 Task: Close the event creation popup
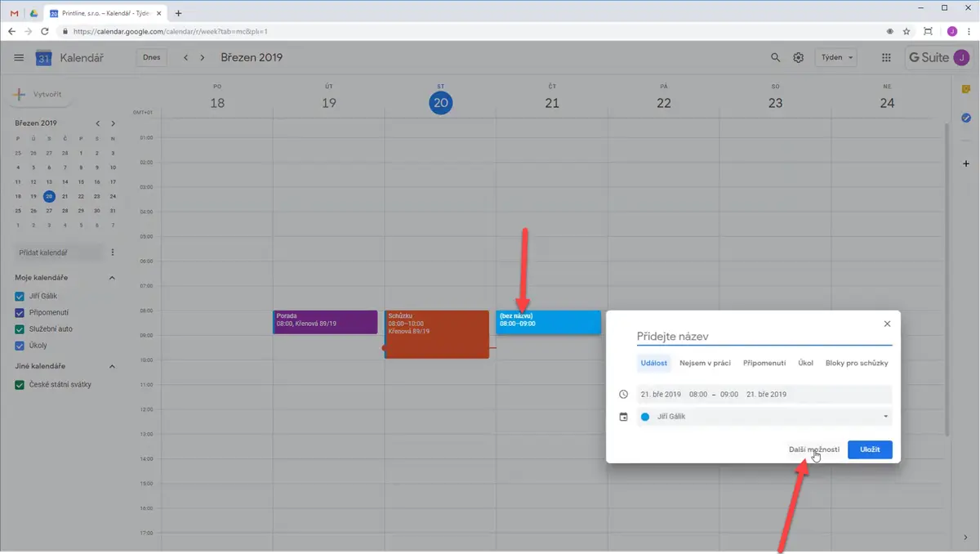pyautogui.click(x=887, y=324)
